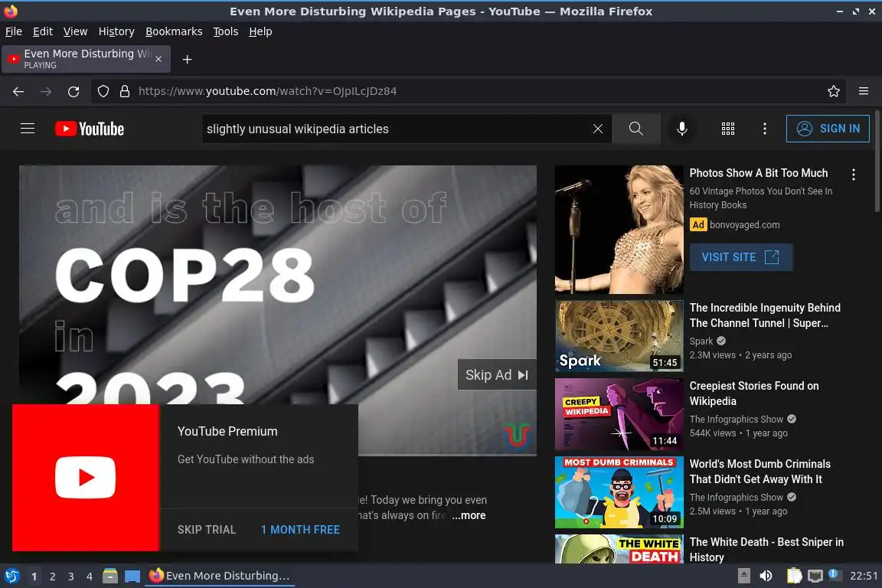Open Firefox application menu

point(864,91)
